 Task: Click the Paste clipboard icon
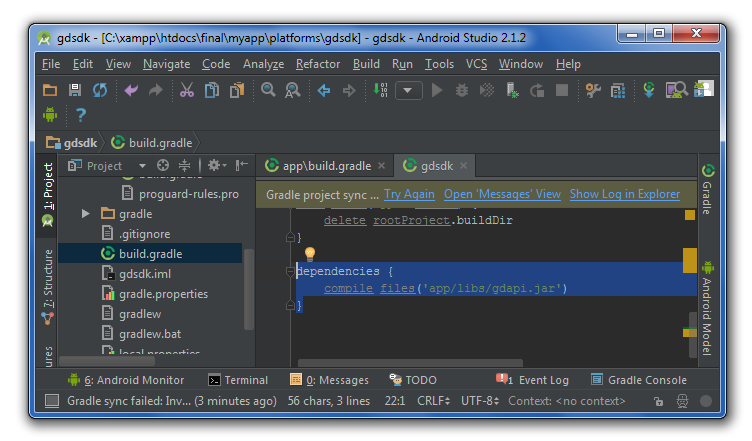(236, 90)
